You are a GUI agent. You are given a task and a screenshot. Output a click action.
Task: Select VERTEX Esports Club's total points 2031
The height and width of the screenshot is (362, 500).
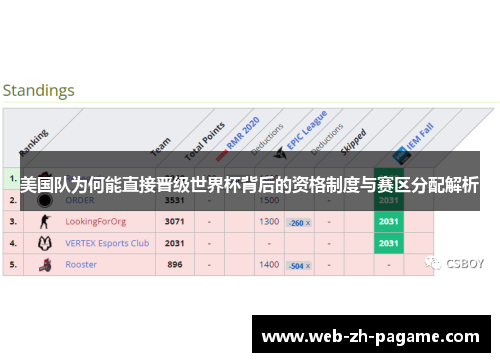(175, 243)
